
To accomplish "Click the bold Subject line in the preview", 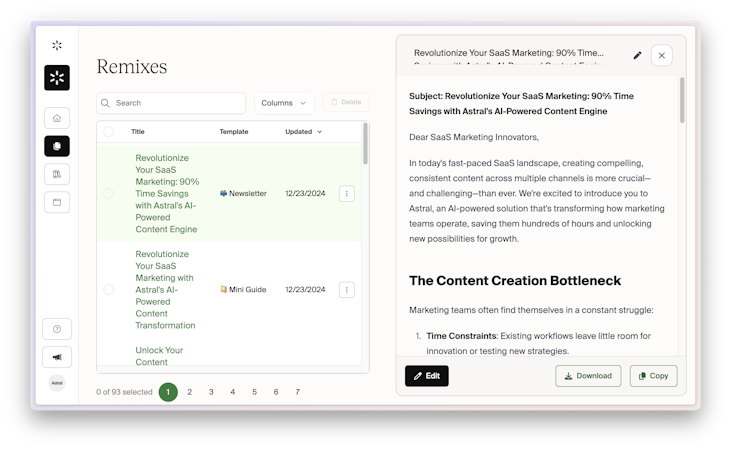I will coord(521,104).
